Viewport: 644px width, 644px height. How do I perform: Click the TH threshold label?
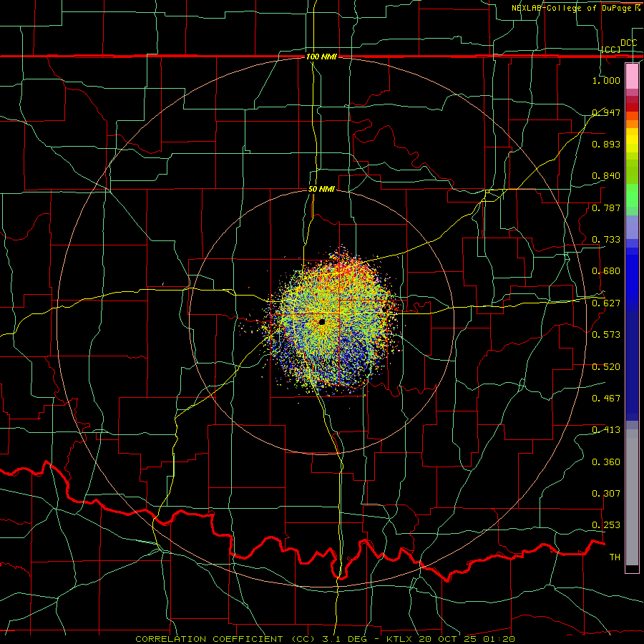(615, 557)
